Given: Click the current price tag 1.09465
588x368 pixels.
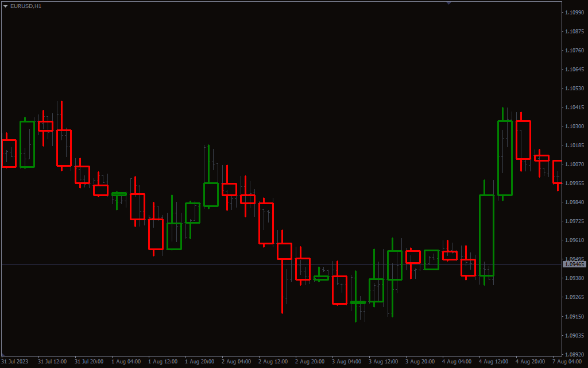Looking at the screenshot, I should pyautogui.click(x=574, y=264).
